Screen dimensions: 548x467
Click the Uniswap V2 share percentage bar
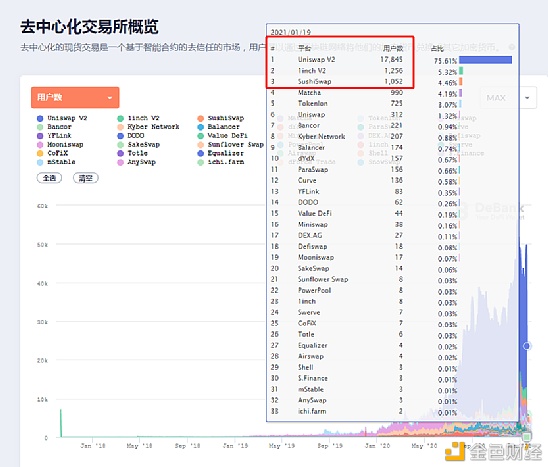485,60
